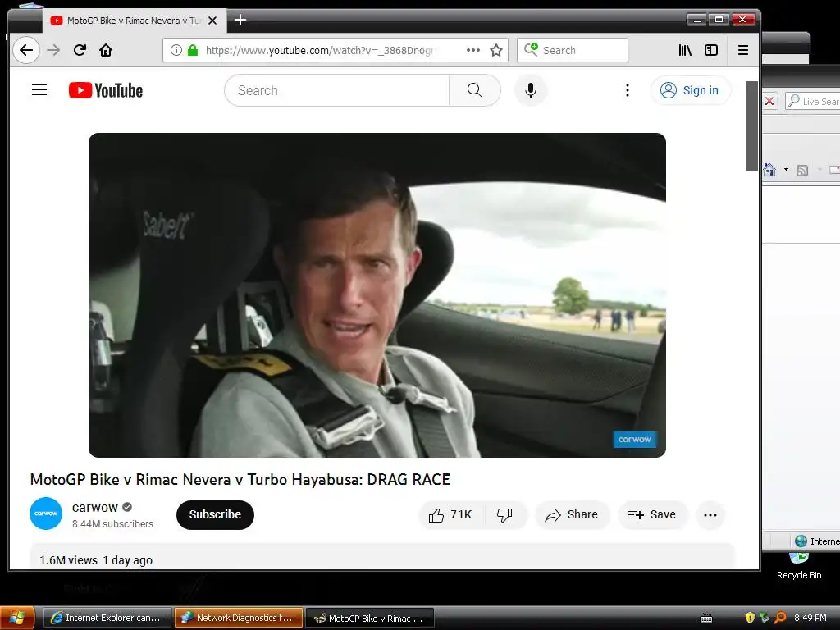Screen dimensions: 840x630
Task: Click the magnifier tray icon
Action: point(781,618)
